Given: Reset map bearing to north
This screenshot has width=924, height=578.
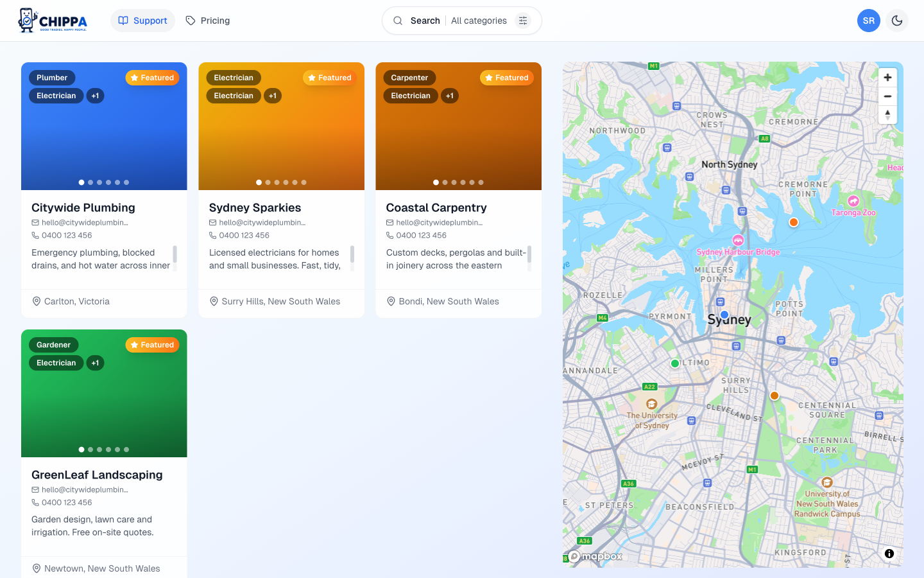Looking at the screenshot, I should click(x=887, y=114).
